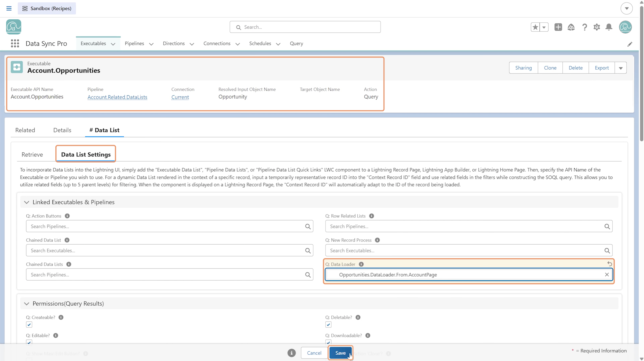Click the Chained Data List executables search field

[x=170, y=251]
